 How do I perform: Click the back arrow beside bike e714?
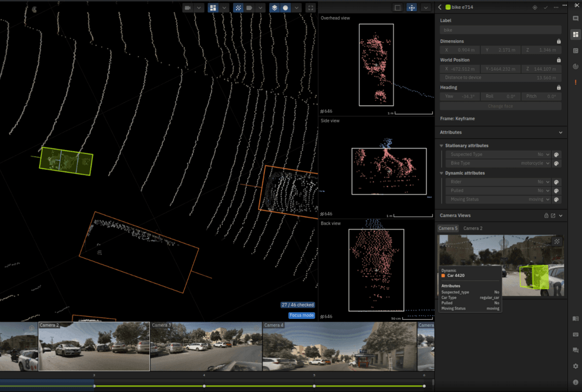tap(440, 7)
